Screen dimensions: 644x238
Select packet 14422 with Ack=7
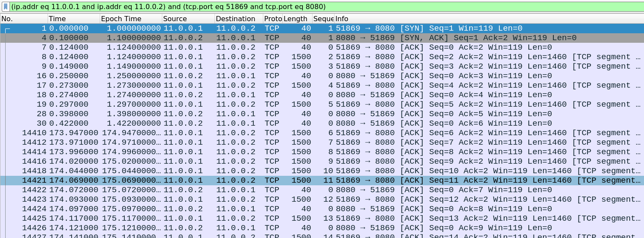(x=322, y=190)
